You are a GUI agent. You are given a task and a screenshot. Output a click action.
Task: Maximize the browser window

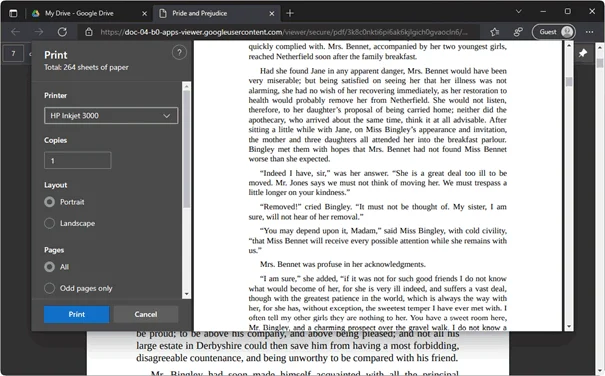[568, 12]
